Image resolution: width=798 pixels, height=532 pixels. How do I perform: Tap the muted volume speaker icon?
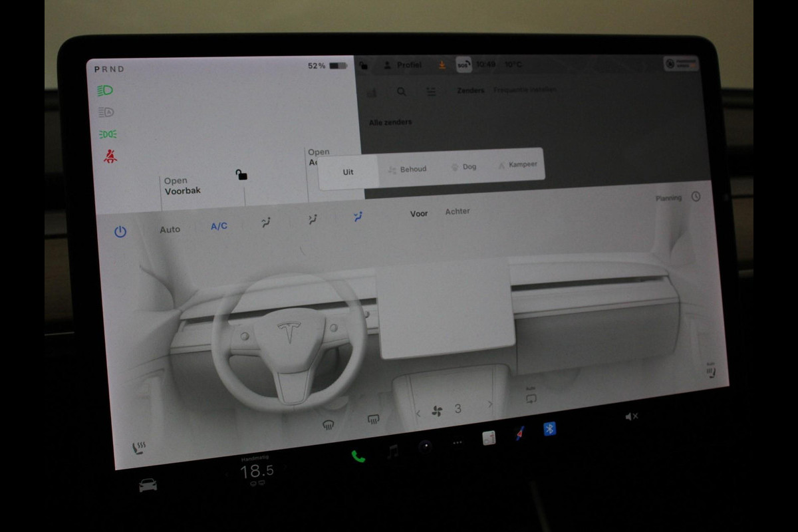click(632, 416)
